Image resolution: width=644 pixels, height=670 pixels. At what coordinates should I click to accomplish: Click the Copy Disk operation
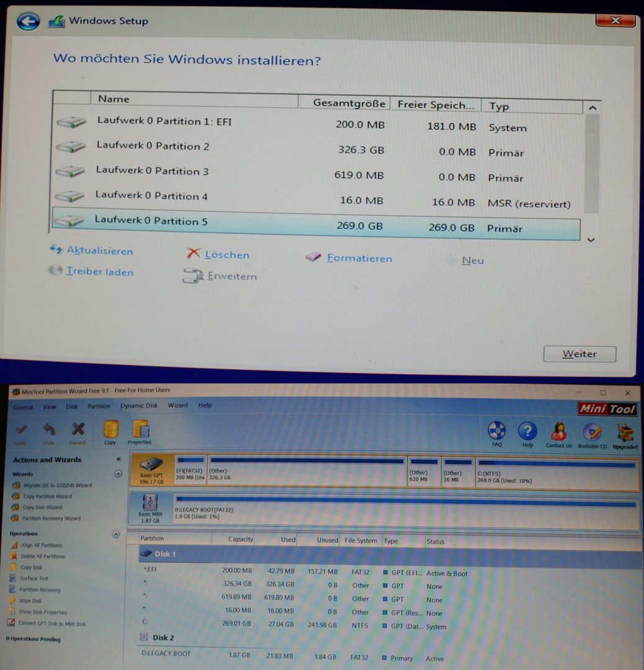tap(26, 568)
